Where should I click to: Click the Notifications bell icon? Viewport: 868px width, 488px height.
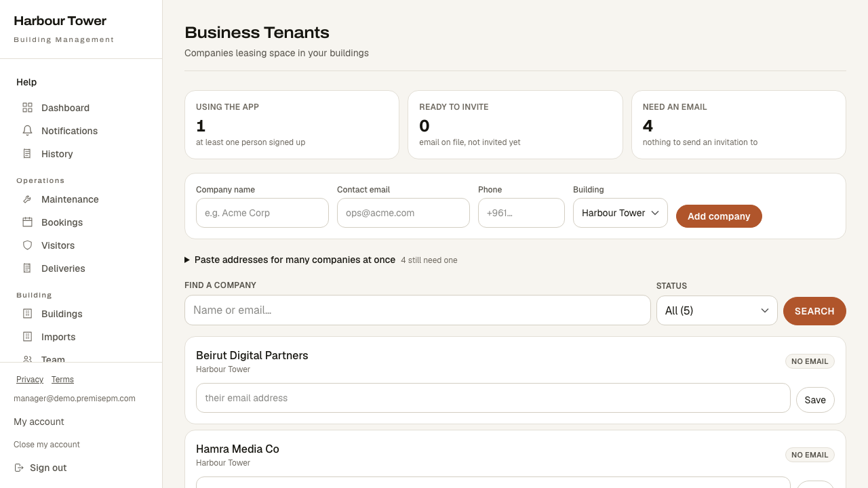coord(27,131)
